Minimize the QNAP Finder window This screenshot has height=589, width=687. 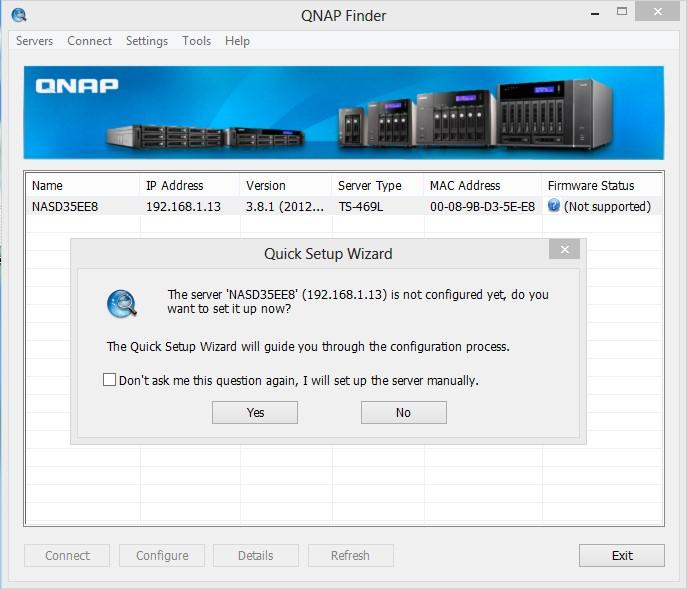(x=595, y=14)
